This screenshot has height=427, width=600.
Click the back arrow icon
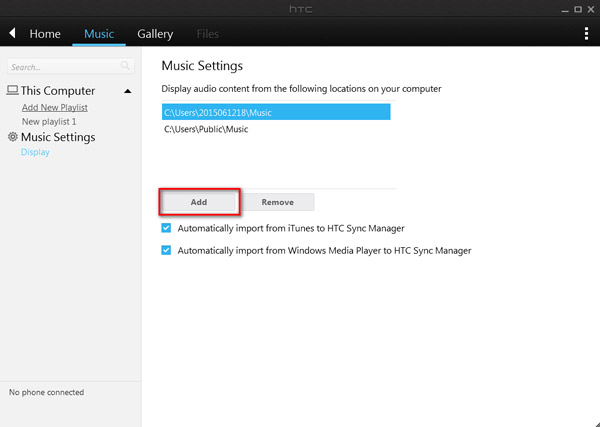[x=12, y=33]
